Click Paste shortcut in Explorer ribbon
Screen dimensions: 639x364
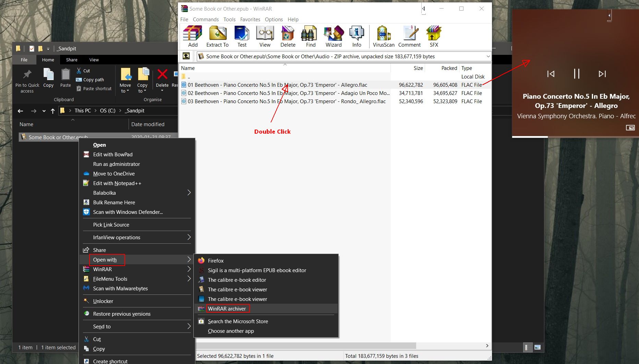[x=94, y=88]
